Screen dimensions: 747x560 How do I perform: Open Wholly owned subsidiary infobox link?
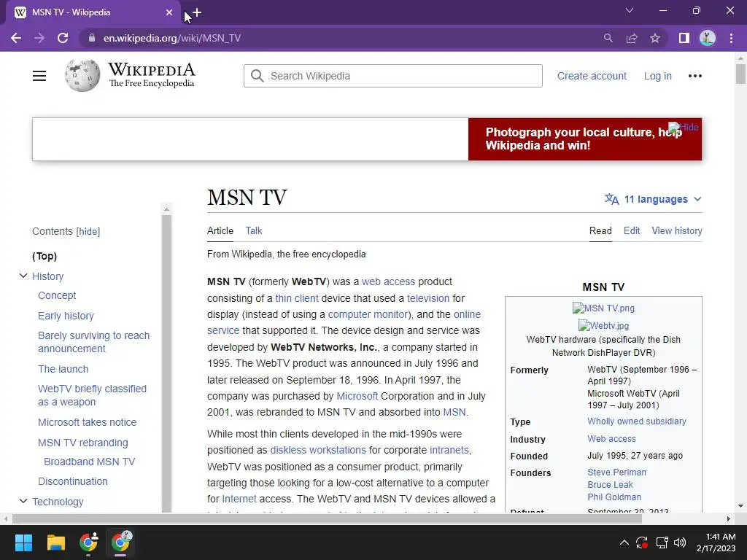pos(636,421)
